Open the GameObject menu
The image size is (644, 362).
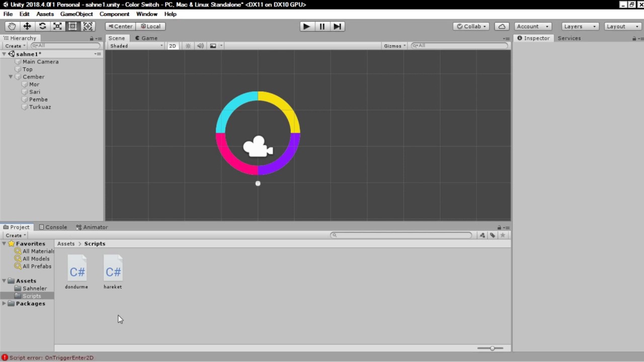click(x=76, y=14)
